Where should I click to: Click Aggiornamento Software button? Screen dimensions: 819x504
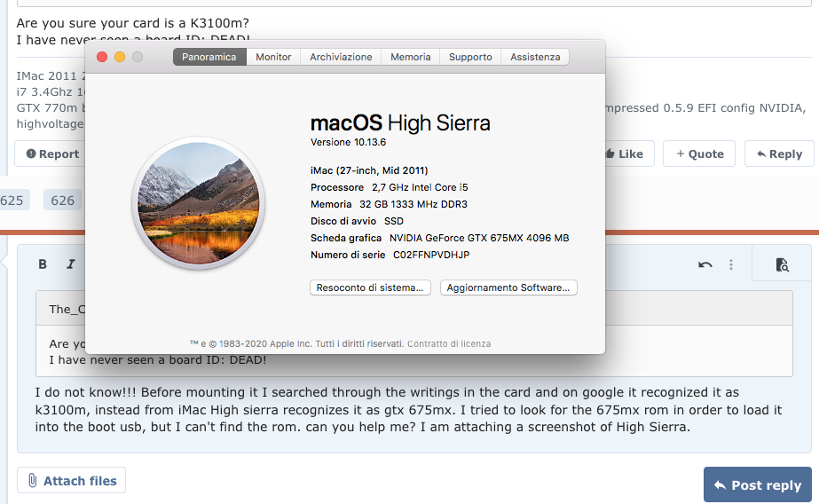tap(508, 287)
